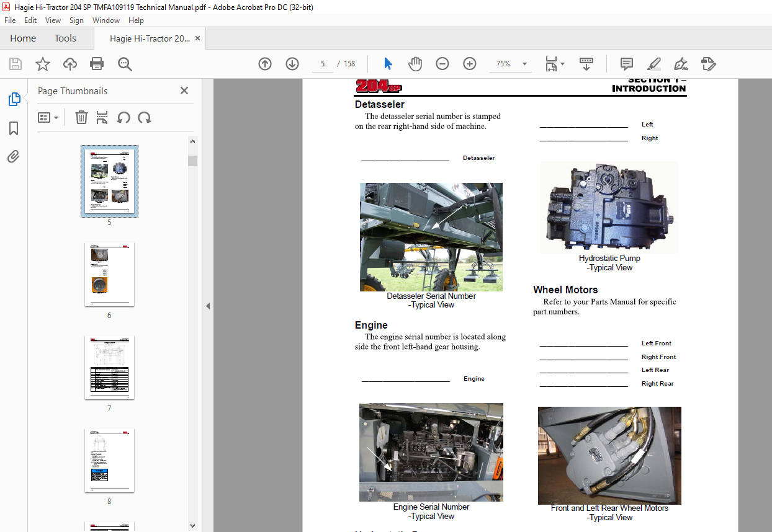Open the Attachments paperclip panel
The width and height of the screenshot is (772, 532).
14,157
